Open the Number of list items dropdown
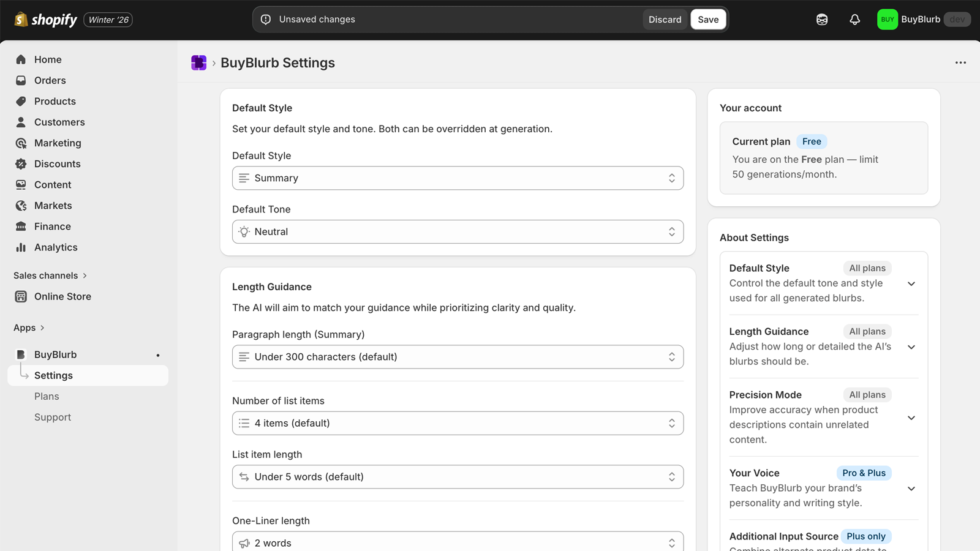Image resolution: width=980 pixels, height=551 pixels. [x=458, y=423]
